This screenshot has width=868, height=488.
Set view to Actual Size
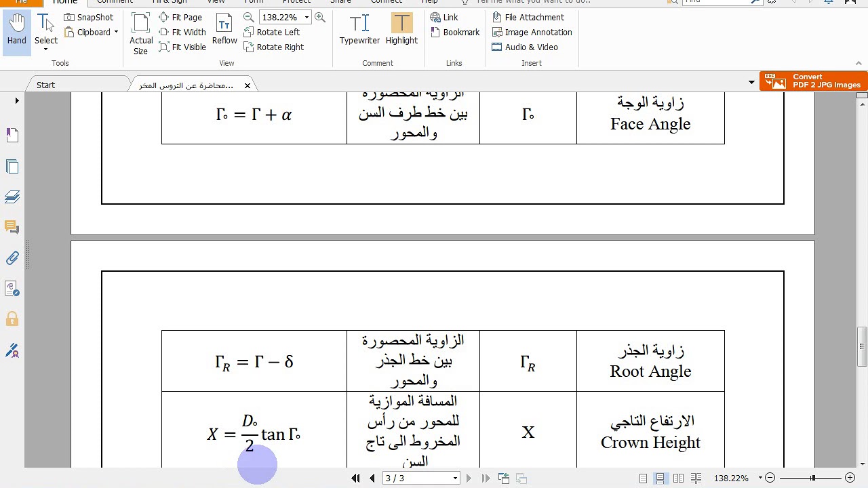pos(141,34)
